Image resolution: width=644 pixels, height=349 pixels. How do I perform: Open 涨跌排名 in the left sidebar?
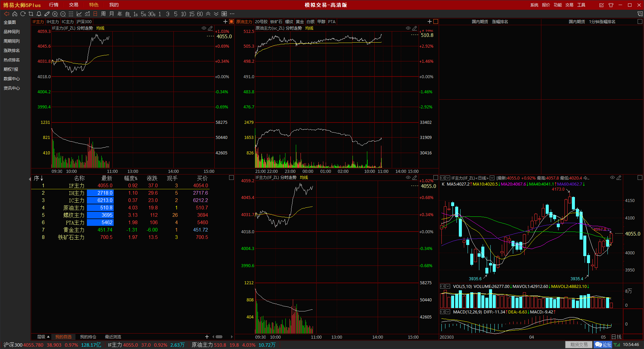[x=12, y=50]
